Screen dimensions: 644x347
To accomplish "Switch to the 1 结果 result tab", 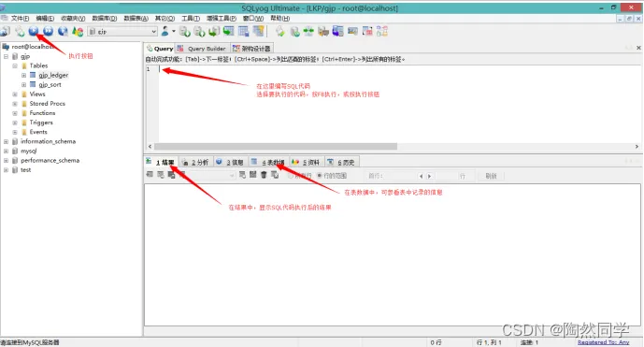I will [x=161, y=162].
